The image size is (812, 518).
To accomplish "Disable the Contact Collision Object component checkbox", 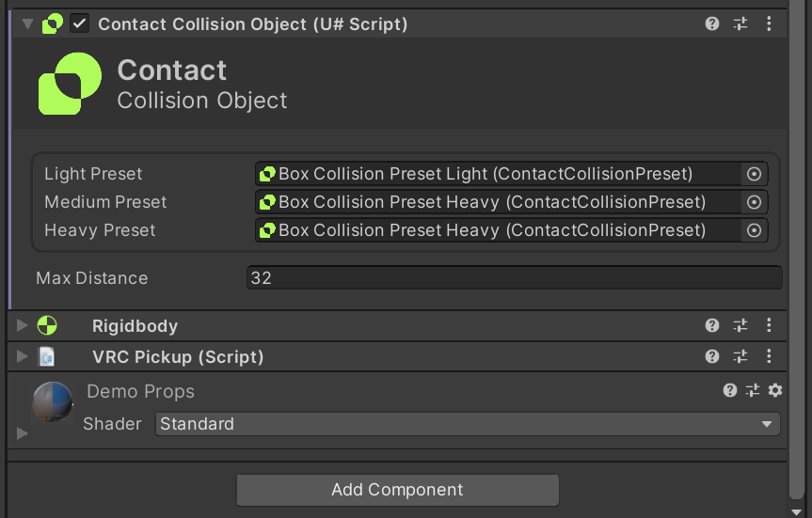I will pyautogui.click(x=80, y=24).
